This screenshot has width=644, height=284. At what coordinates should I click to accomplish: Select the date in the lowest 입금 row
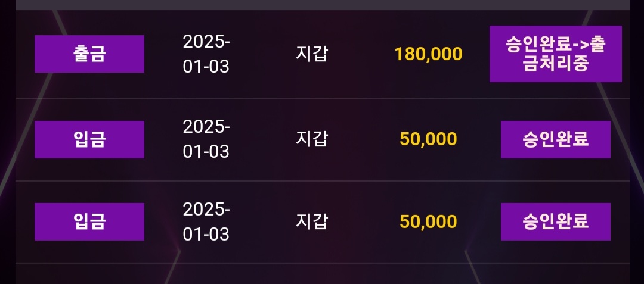(x=206, y=221)
